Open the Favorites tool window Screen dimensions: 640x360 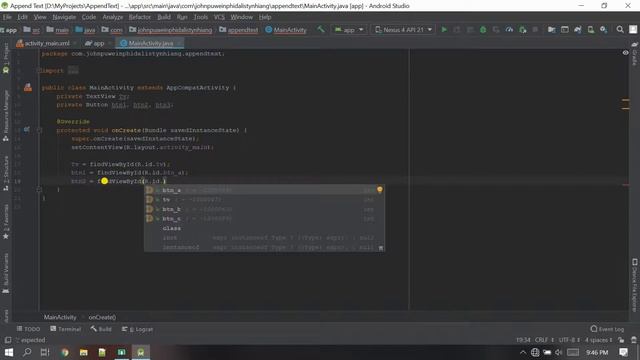point(6,221)
